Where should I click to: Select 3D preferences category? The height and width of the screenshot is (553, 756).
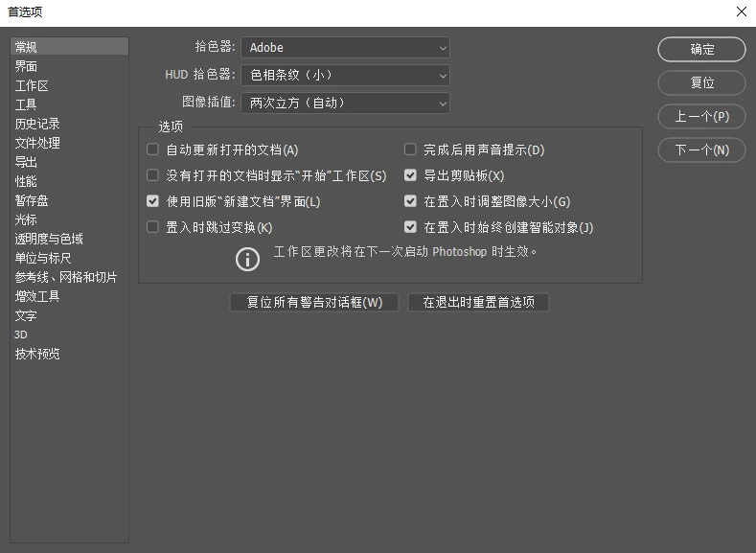pyautogui.click(x=69, y=334)
